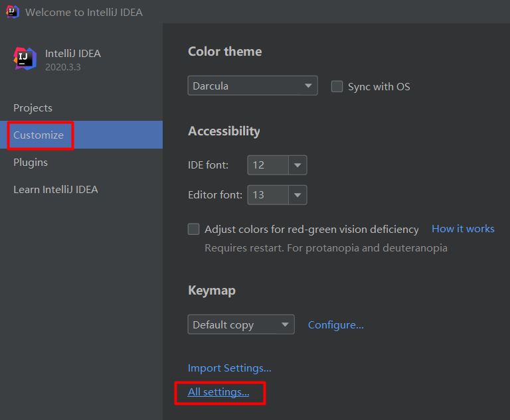Click the IDE font value field showing 12
The height and width of the screenshot is (420, 510).
pyautogui.click(x=268, y=165)
